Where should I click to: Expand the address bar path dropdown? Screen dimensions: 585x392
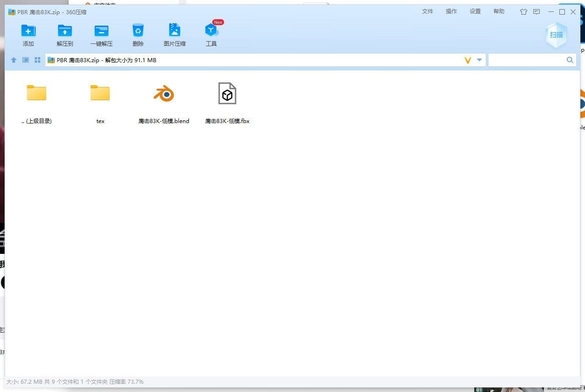click(x=479, y=60)
